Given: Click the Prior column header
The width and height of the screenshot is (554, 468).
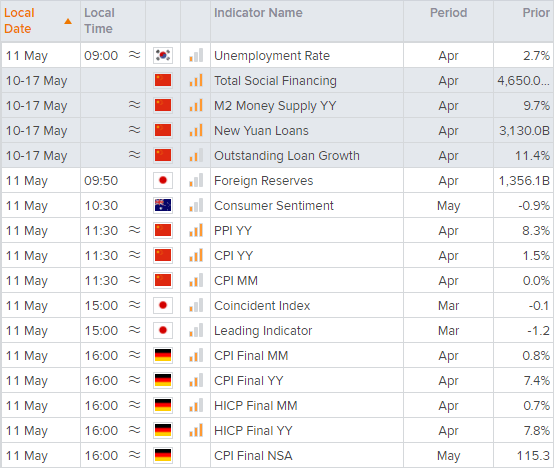Looking at the screenshot, I should click(x=536, y=13).
